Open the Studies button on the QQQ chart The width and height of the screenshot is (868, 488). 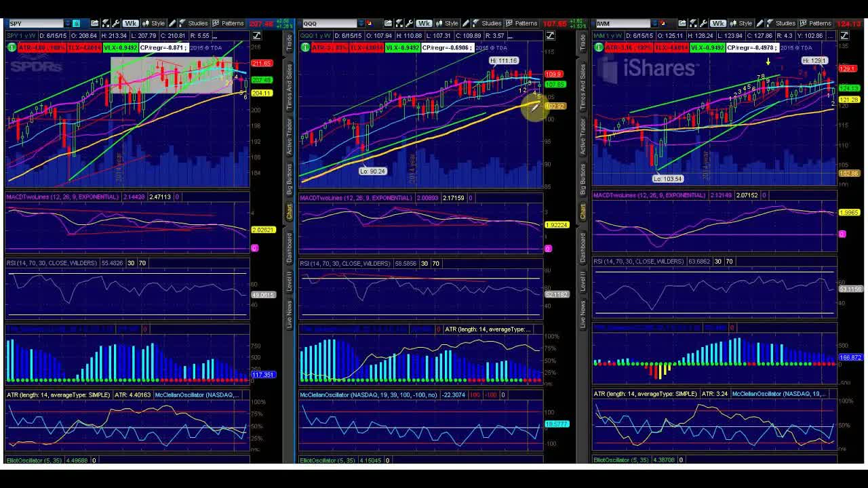tap(486, 23)
